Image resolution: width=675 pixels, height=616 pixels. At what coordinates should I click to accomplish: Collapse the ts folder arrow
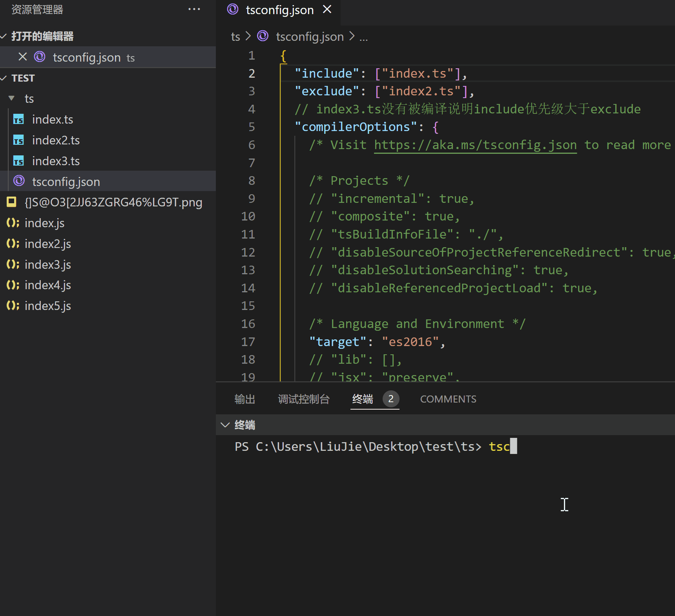click(x=11, y=98)
